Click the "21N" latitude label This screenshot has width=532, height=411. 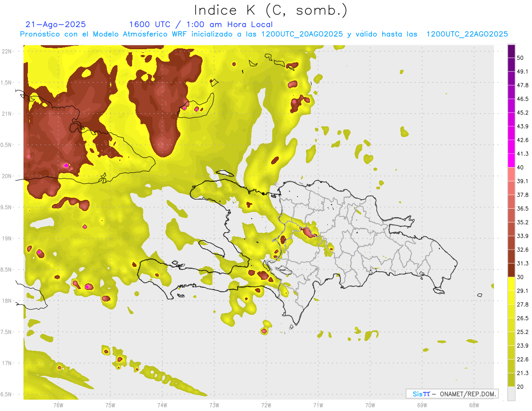pyautogui.click(x=7, y=114)
